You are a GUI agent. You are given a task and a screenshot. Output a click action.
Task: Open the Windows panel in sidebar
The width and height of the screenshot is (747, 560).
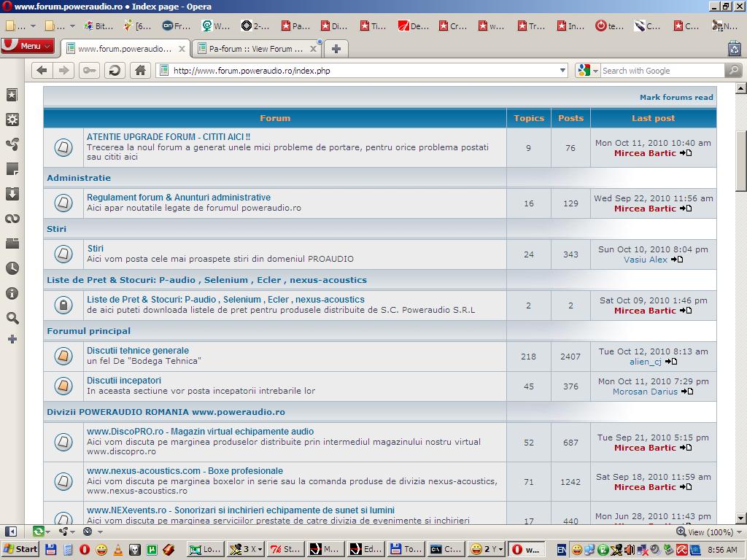point(12,244)
